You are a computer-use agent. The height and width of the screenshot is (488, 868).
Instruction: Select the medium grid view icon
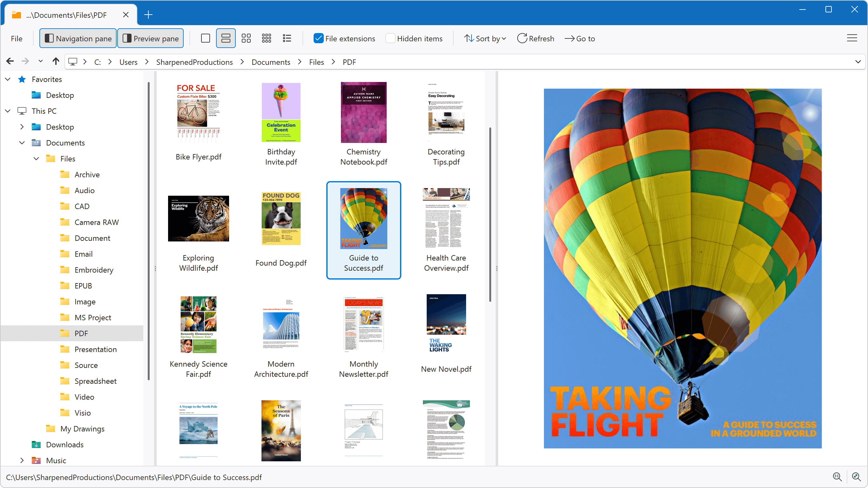click(x=246, y=38)
